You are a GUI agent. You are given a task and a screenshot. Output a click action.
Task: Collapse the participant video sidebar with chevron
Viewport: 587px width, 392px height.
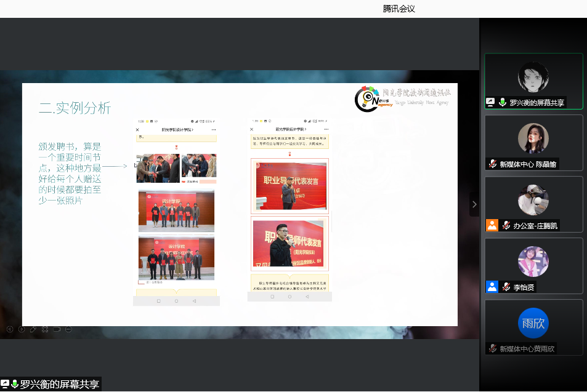(474, 204)
